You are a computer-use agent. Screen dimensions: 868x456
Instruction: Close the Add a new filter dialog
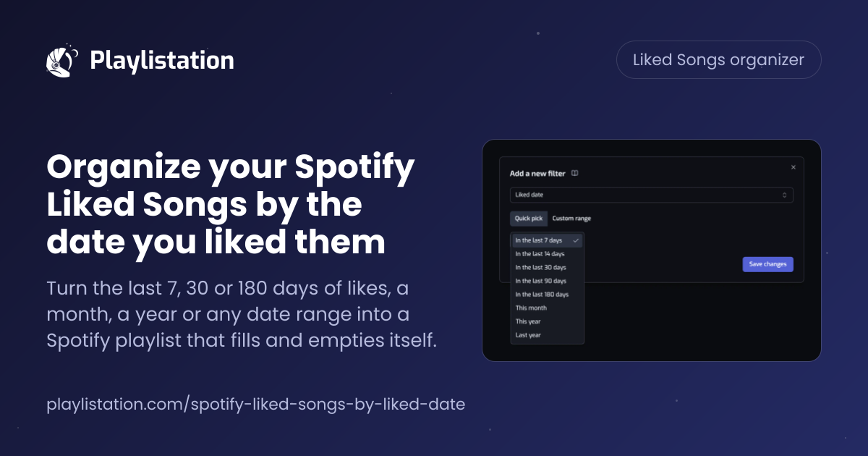(793, 167)
